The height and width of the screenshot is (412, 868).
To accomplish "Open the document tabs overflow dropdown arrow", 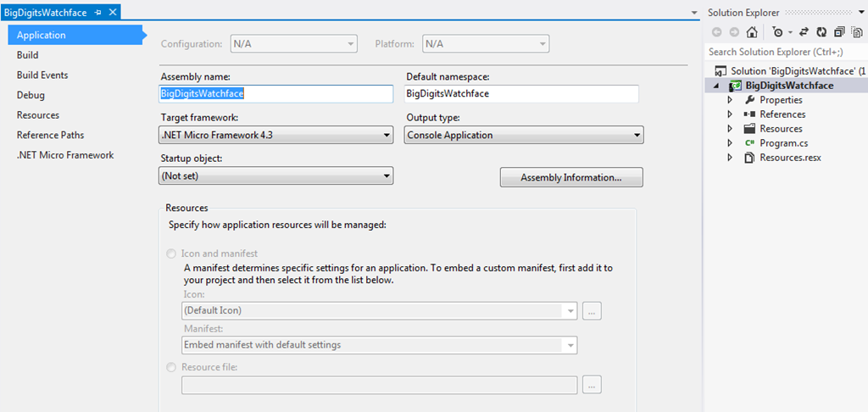I will click(x=694, y=12).
